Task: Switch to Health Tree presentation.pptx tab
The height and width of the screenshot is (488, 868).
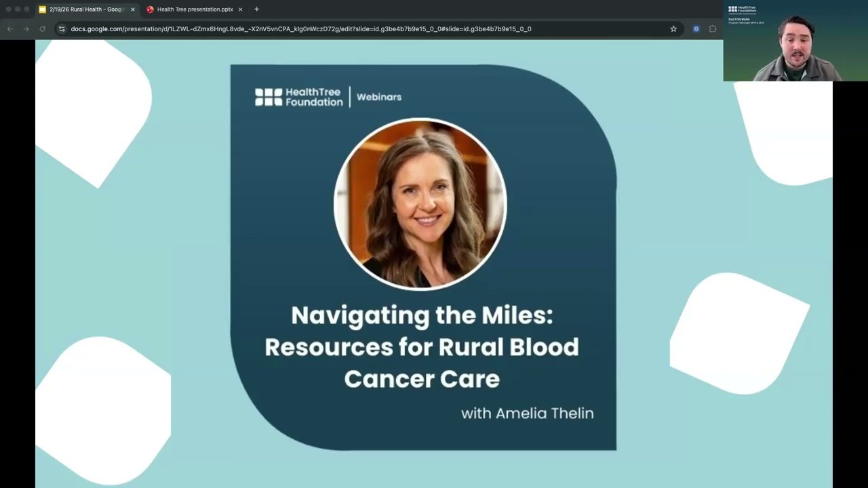Action: click(195, 9)
